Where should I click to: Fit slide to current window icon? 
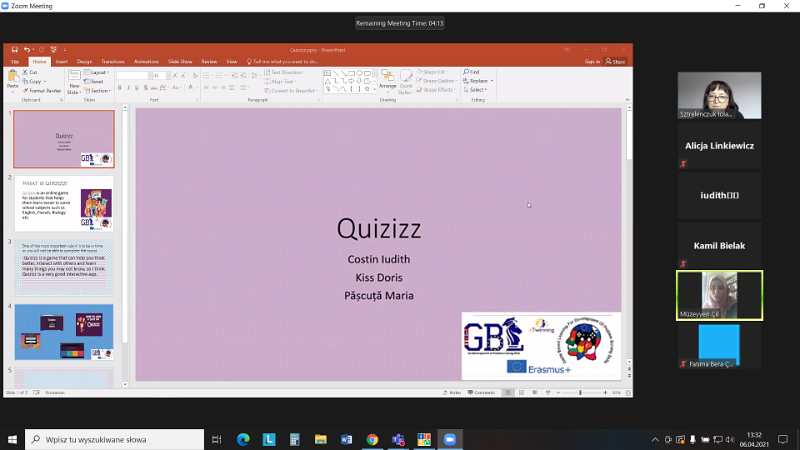click(628, 393)
